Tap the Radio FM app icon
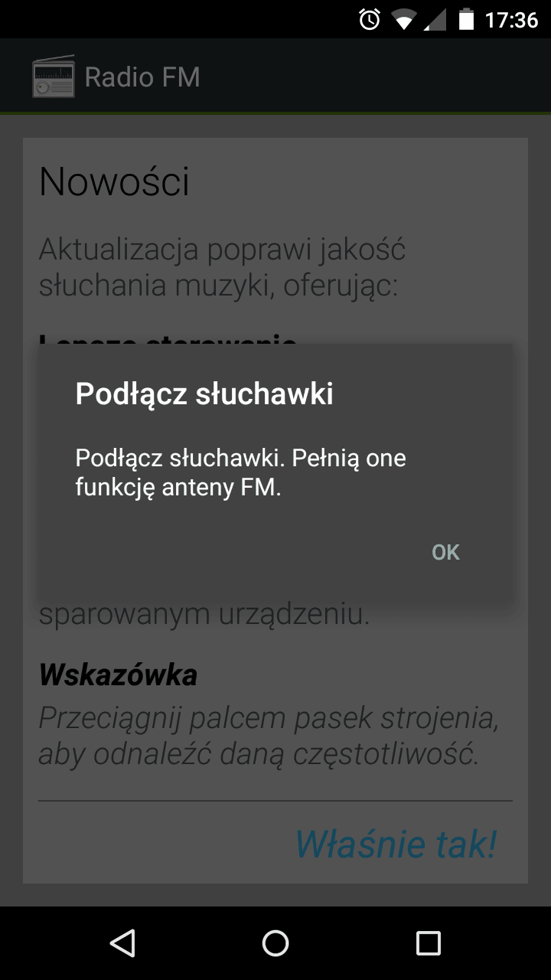The height and width of the screenshot is (980, 551). click(x=54, y=77)
